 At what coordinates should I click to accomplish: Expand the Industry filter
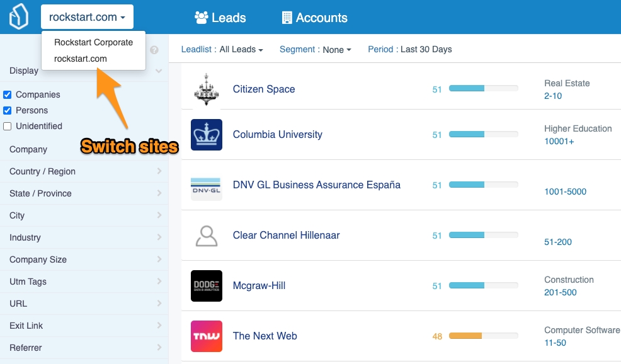tap(84, 237)
